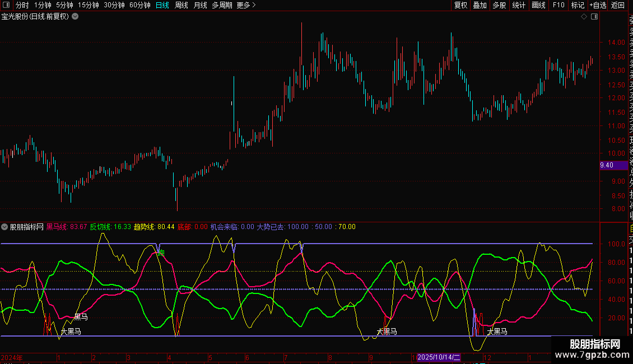Select the 月线 monthly period

(200, 5)
